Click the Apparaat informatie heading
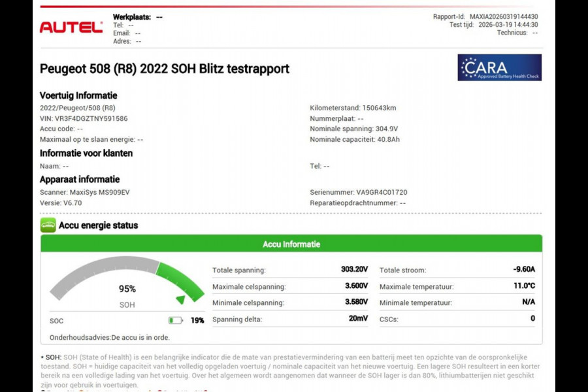The height and width of the screenshot is (392, 588). point(80,180)
